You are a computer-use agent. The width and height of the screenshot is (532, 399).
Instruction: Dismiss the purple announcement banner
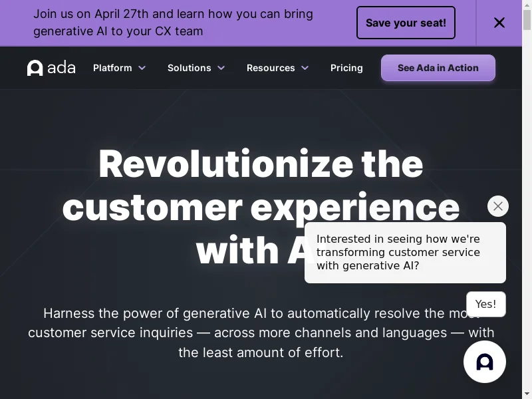click(499, 23)
